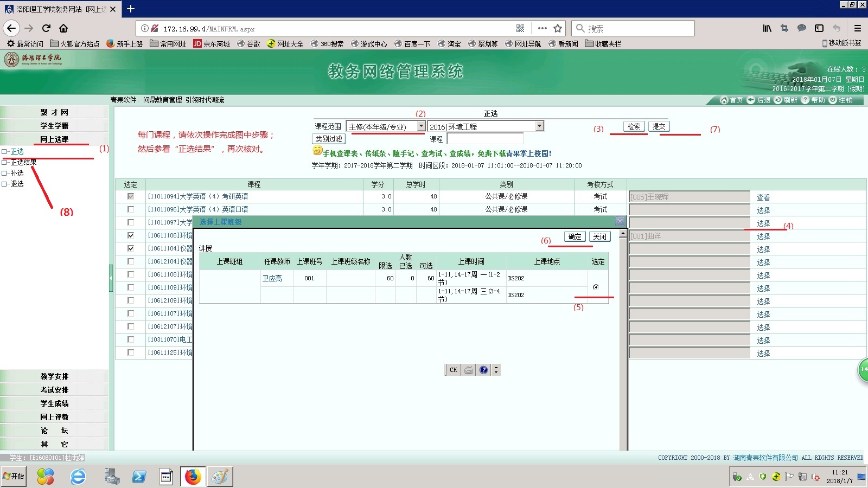The height and width of the screenshot is (488, 868).
Task: Open Paint from the taskbar
Action: (x=220, y=477)
